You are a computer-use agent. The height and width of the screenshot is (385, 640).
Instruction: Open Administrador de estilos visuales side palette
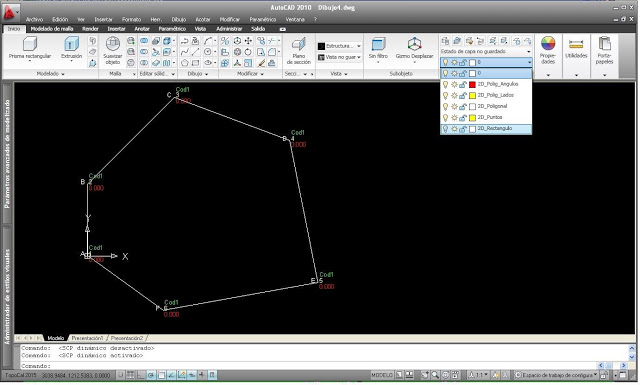7,296
